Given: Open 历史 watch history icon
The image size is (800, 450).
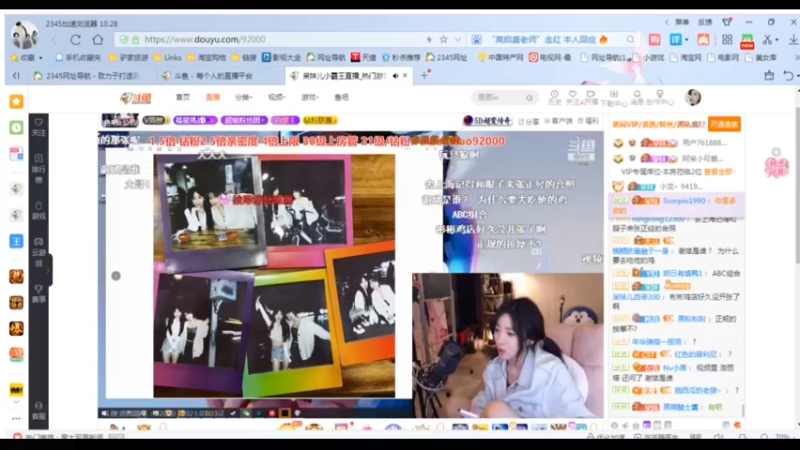Looking at the screenshot, I should click(x=555, y=97).
